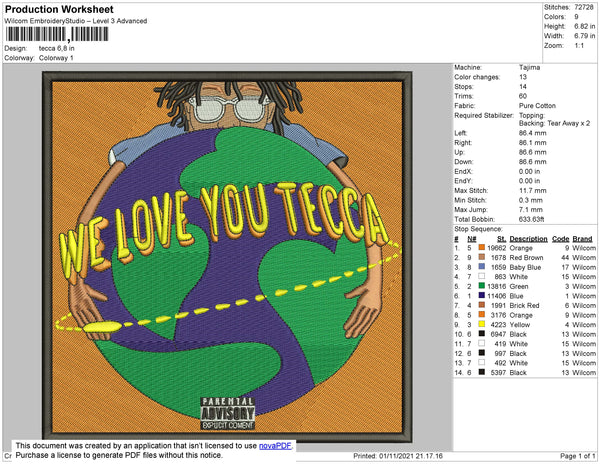Screen dimensions: 600x464
Task: Click the Code column header
Action: point(561,239)
